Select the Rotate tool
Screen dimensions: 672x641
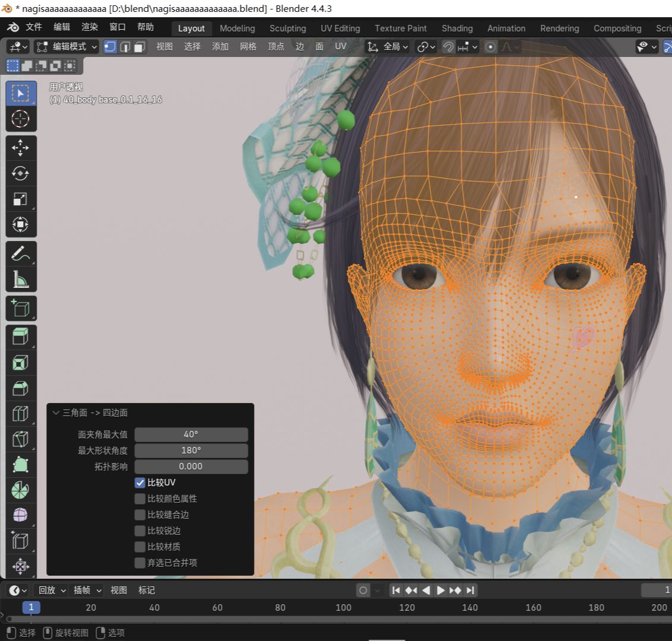pos(21,173)
